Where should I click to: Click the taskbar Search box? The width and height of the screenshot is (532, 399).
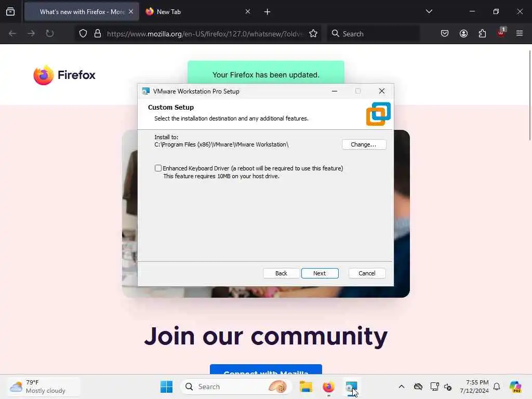236,387
